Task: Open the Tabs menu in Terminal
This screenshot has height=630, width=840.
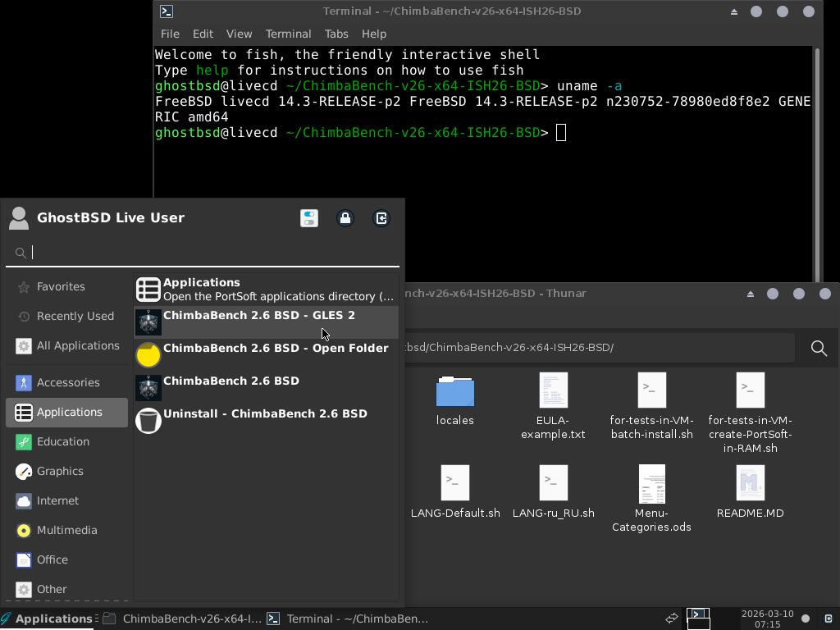Action: (336, 34)
